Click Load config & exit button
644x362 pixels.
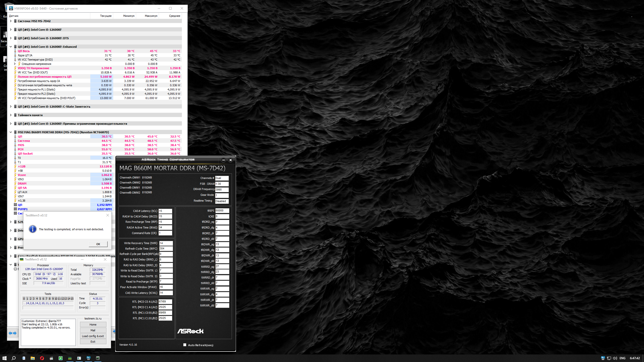coord(93,336)
